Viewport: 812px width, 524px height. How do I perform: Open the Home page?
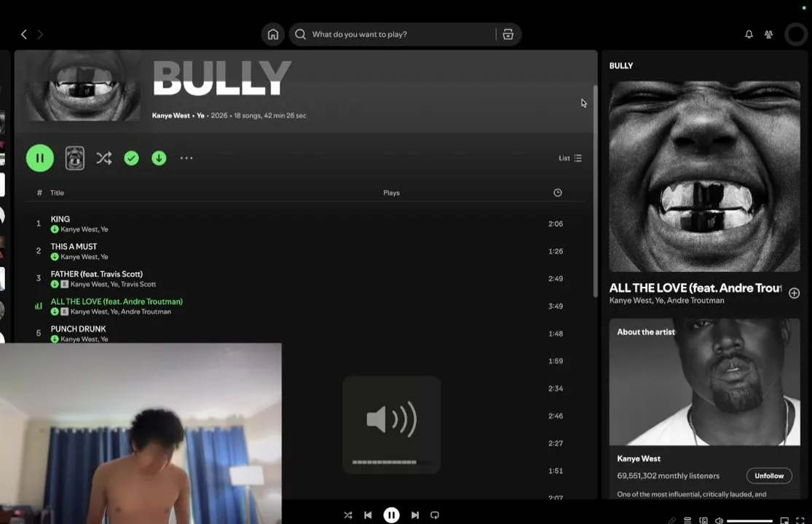click(273, 34)
